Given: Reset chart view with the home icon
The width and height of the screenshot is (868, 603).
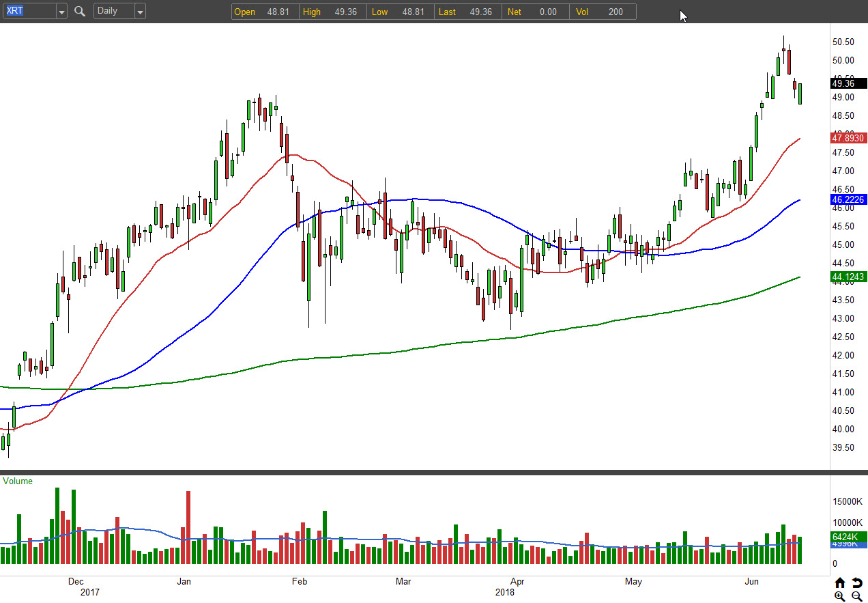Looking at the screenshot, I should click(x=839, y=583).
